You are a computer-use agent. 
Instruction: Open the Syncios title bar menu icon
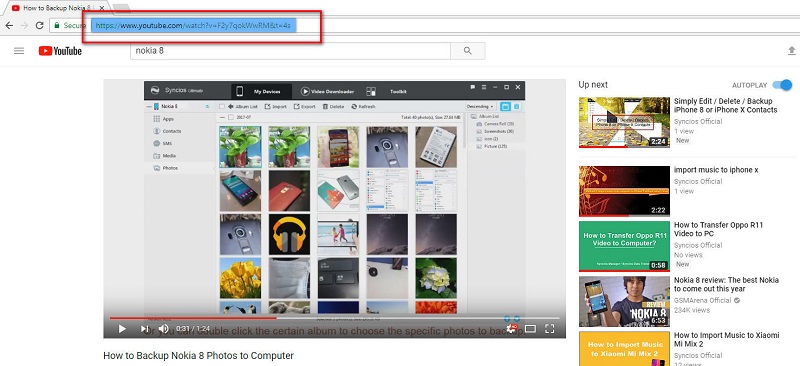pos(484,87)
